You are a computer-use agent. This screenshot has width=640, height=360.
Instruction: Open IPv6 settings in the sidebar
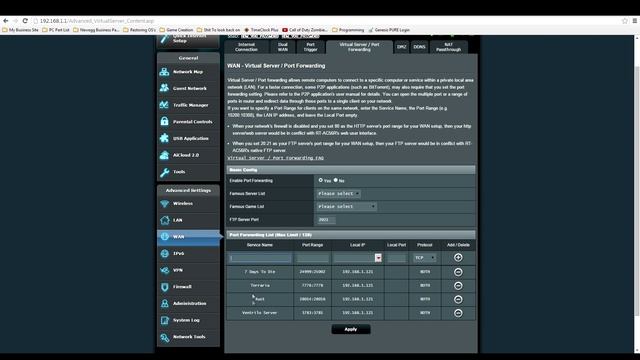point(188,253)
